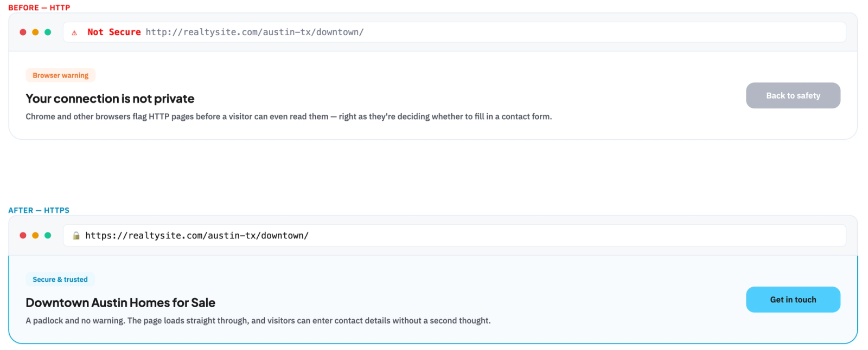Click the red warning triangle icon
Screen dimensions: 868x350
tap(74, 33)
